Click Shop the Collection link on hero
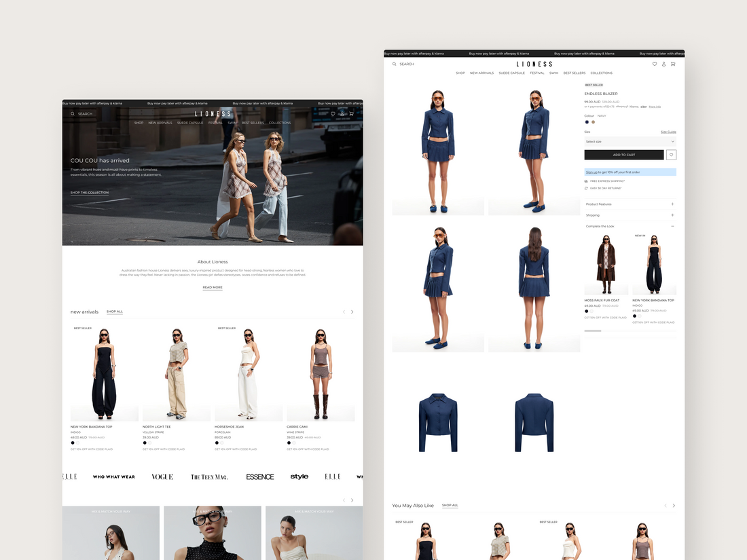Screen dimensions: 747x560 (90, 193)
